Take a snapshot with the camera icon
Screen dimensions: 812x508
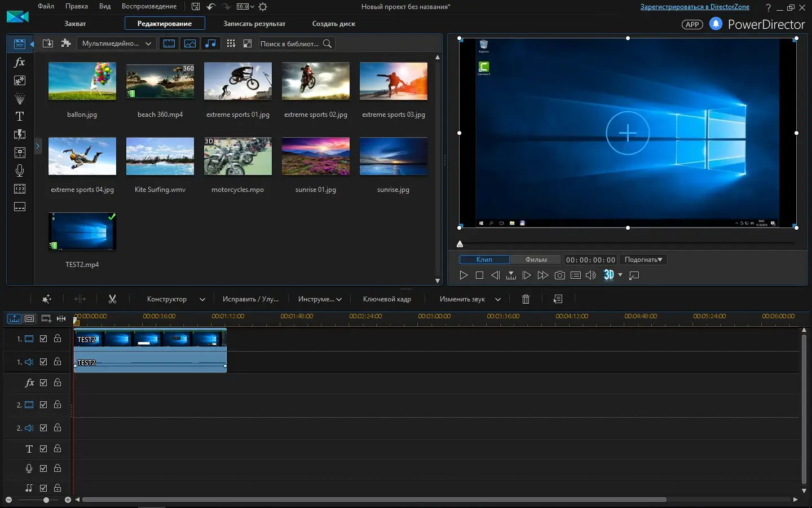559,275
